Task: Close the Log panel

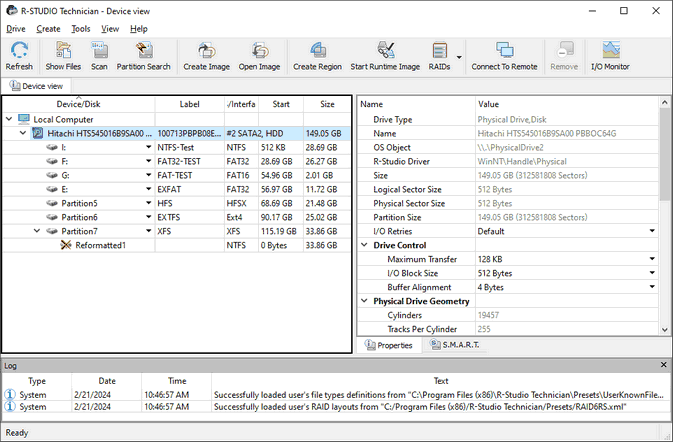Action: tap(664, 365)
